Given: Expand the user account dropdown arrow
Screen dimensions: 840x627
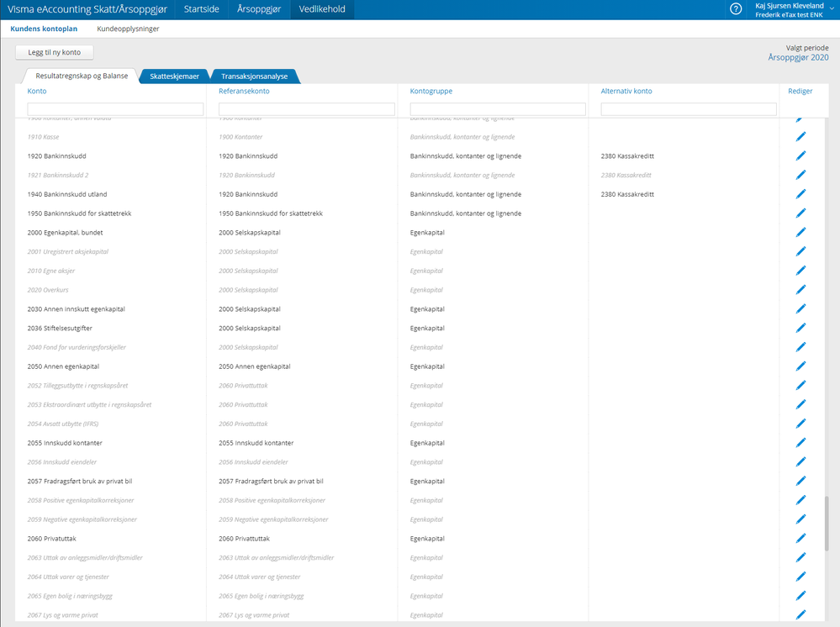Looking at the screenshot, I should coord(832,8).
